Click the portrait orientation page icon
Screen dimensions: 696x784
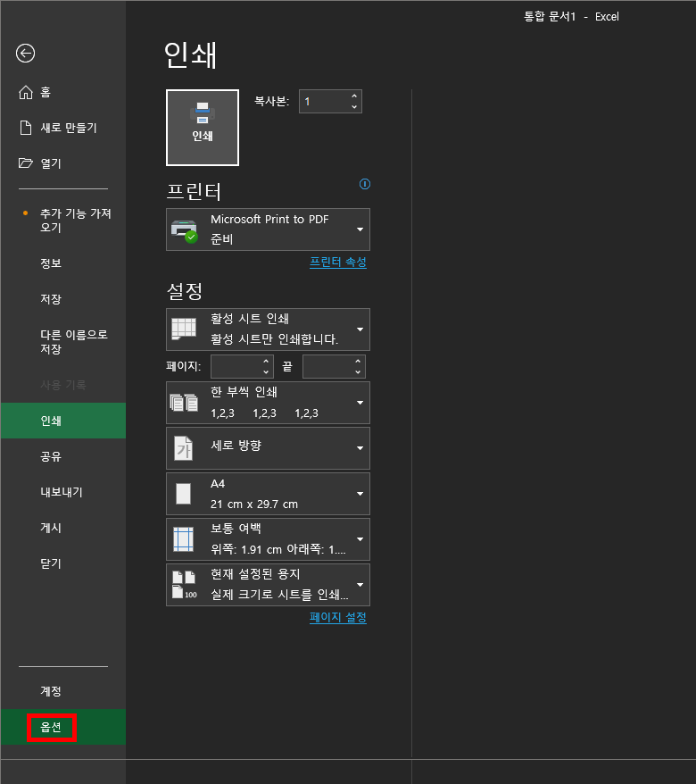click(183, 448)
